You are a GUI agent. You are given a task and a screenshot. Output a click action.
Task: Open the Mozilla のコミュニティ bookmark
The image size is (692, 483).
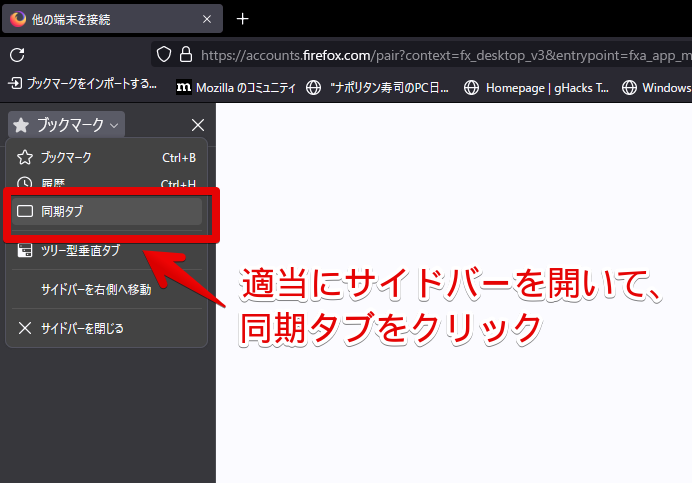(235, 88)
